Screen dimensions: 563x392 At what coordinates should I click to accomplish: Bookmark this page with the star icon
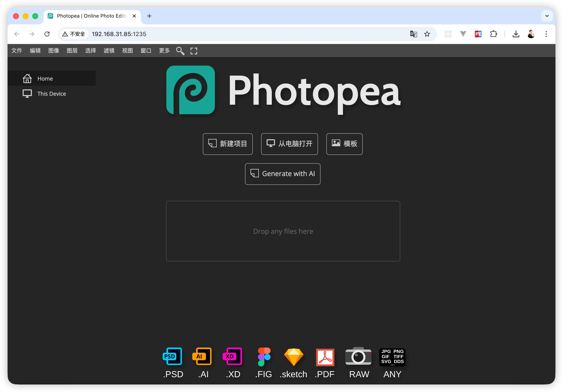coord(427,34)
